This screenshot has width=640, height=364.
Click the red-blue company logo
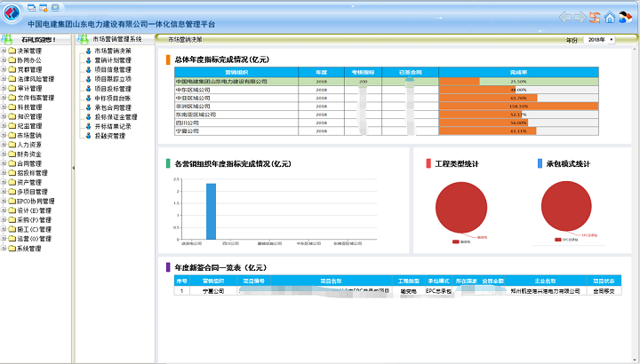(x=12, y=12)
